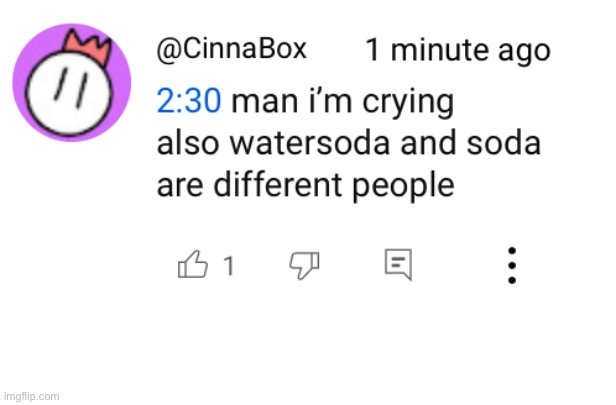This screenshot has height=405, width=616.
Task: Click the text "man i'm crying"
Action: coord(341,101)
